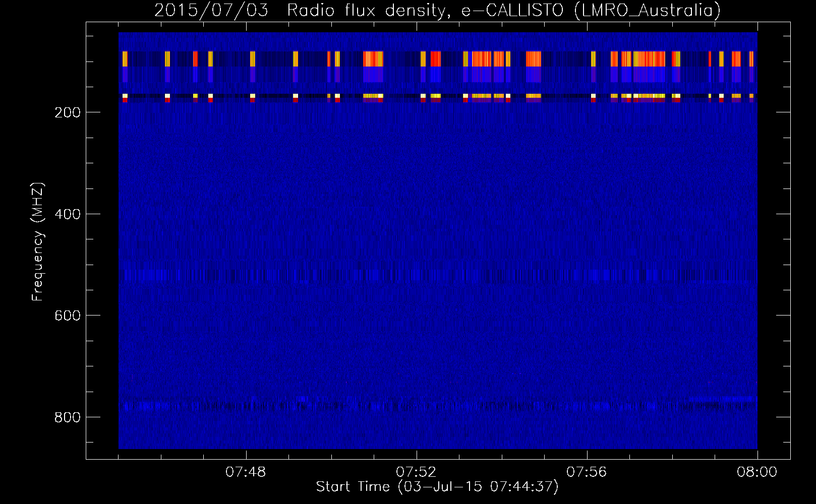This screenshot has width=816, height=504.
Task: Click the 200 frequency tick label
Action: tap(68, 112)
